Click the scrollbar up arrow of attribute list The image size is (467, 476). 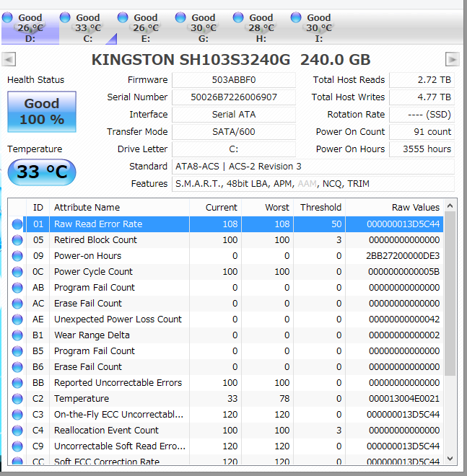coord(450,206)
